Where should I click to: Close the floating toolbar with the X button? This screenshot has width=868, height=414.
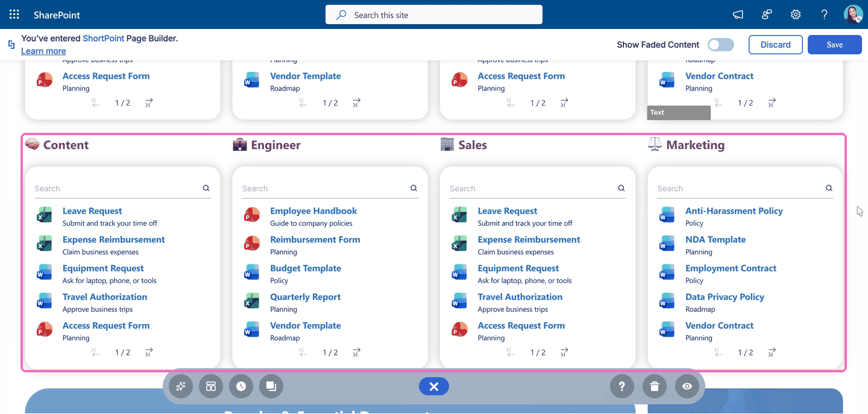pyautogui.click(x=434, y=386)
